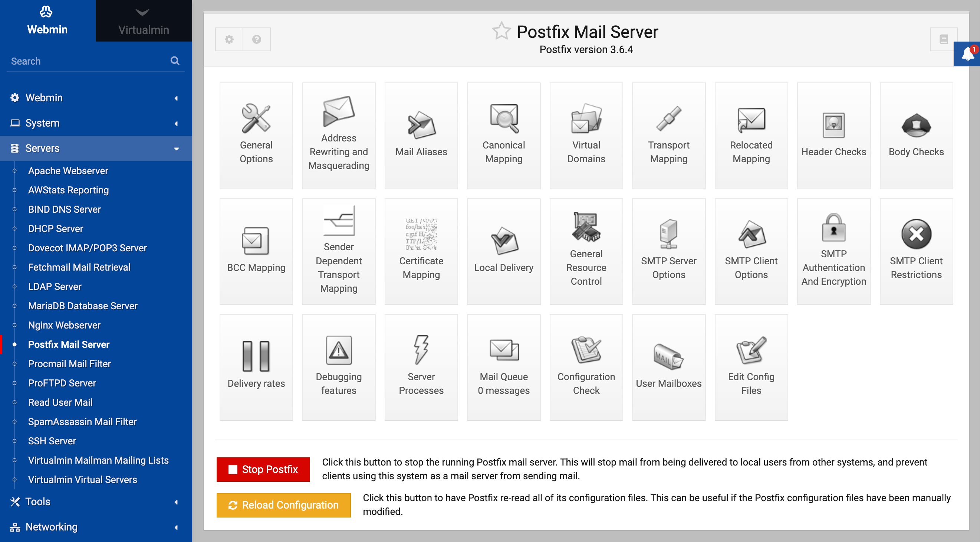This screenshot has height=542, width=980.
Task: Open SMTP Authentication And Encryption
Action: point(833,251)
